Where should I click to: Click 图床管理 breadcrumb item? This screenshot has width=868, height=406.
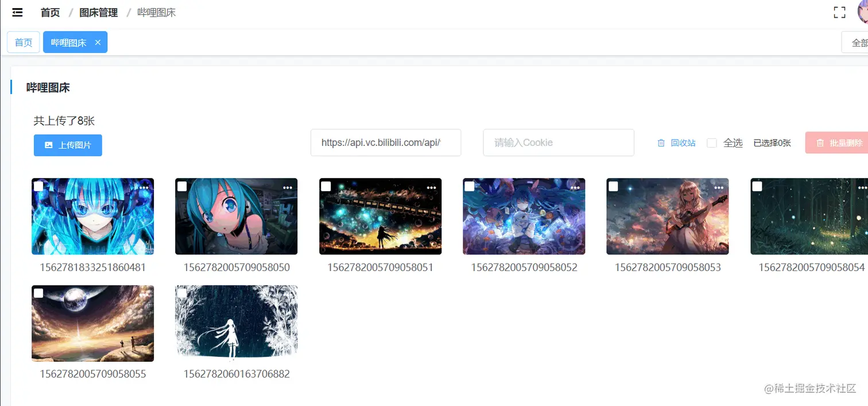point(99,12)
